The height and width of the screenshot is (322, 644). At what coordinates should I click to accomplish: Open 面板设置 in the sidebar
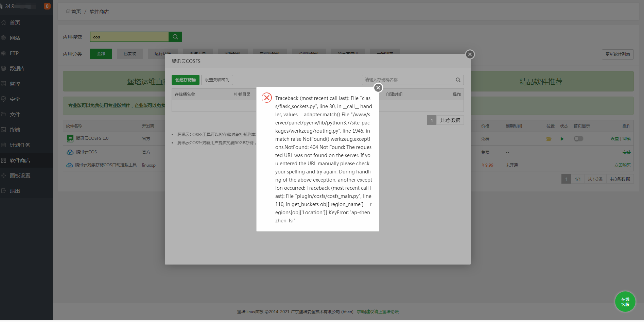coord(26,175)
